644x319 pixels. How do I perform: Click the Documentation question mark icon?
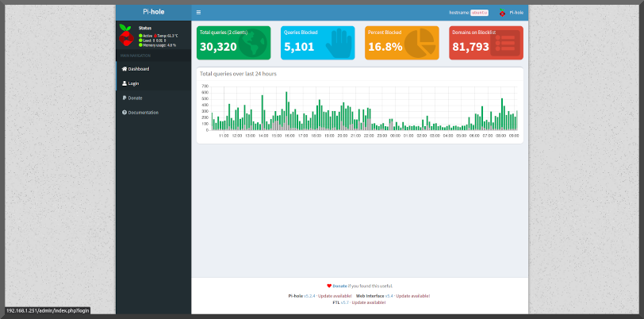click(x=125, y=113)
